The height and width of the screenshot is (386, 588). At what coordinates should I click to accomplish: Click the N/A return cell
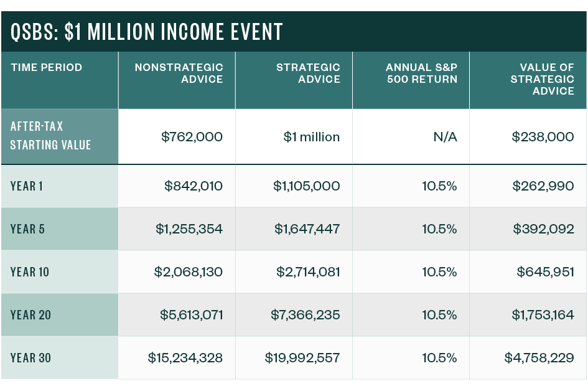tap(445, 137)
